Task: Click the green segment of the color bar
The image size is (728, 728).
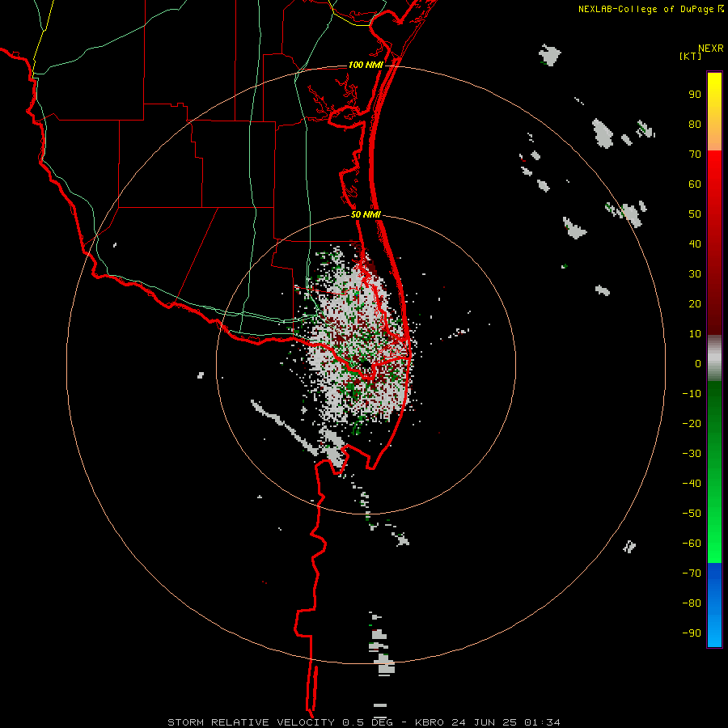Action: coord(714,472)
